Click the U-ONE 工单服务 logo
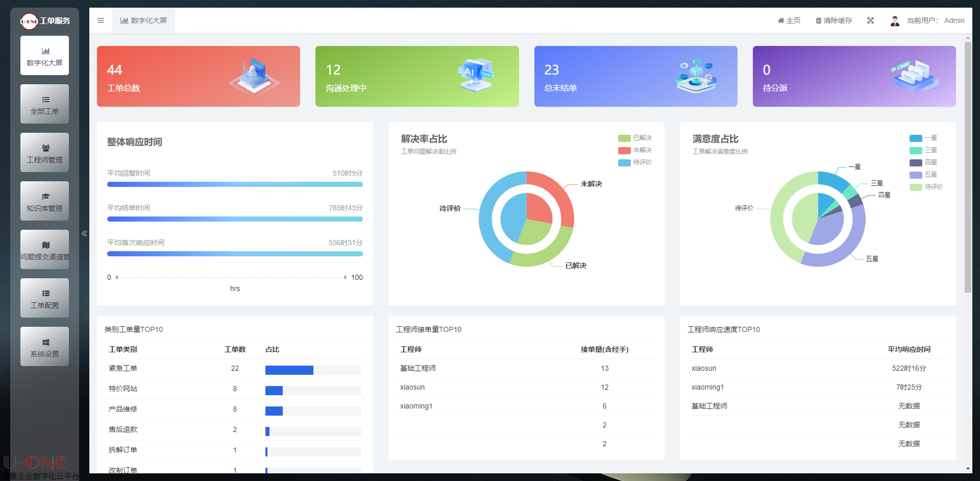The height and width of the screenshot is (481, 980). pos(45,21)
